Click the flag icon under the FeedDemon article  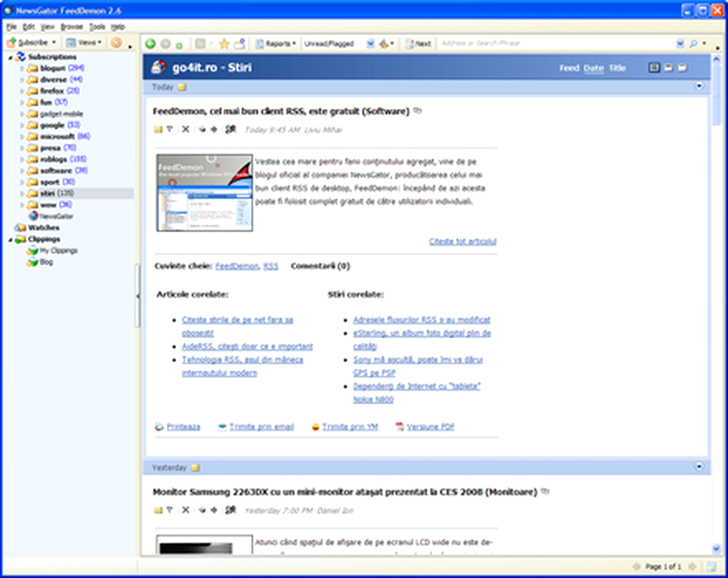pyautogui.click(x=170, y=129)
